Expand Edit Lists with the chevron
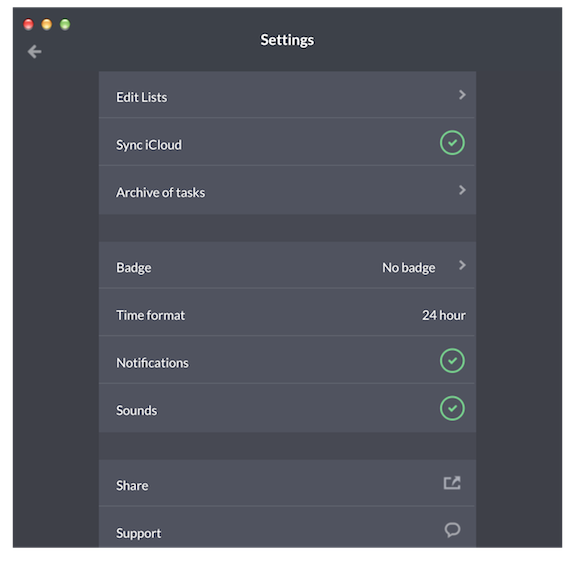 [x=462, y=95]
